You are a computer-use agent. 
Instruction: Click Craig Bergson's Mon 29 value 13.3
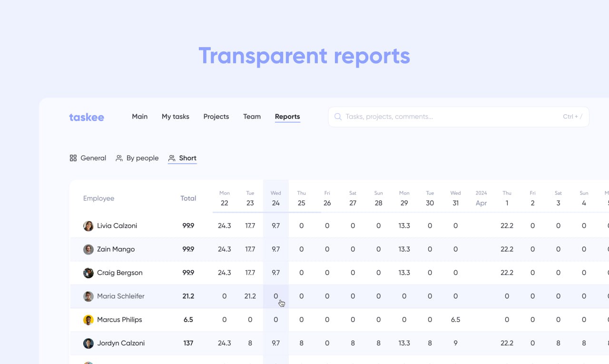[x=404, y=273]
